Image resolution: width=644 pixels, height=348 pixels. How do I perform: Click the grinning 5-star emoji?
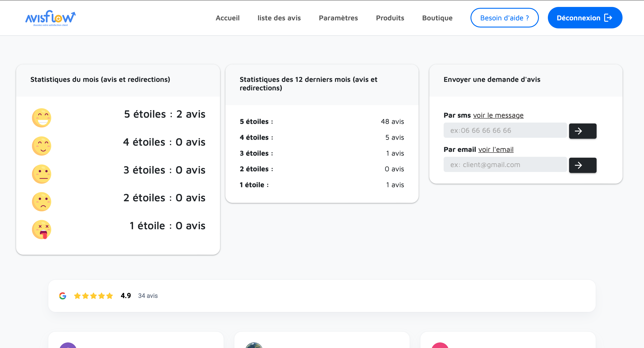tap(42, 118)
